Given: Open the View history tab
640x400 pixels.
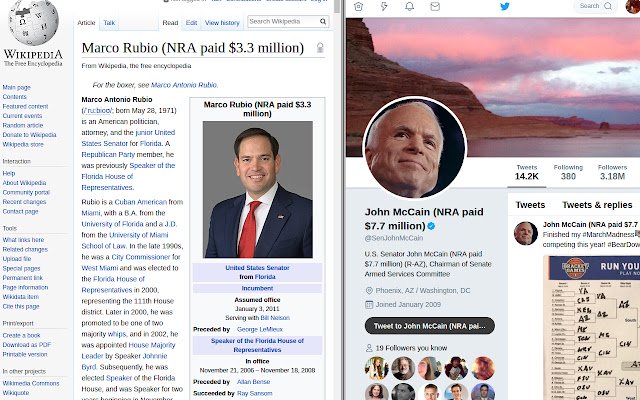Looking at the screenshot, I should (222, 23).
